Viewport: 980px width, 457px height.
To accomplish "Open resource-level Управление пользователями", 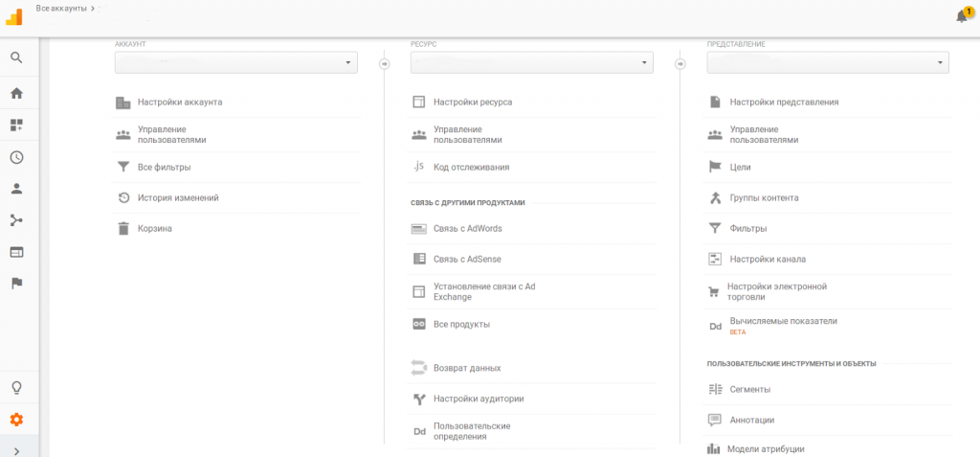I will point(467,134).
